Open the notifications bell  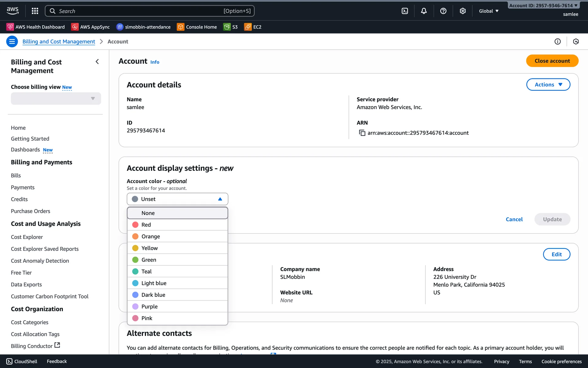click(424, 11)
